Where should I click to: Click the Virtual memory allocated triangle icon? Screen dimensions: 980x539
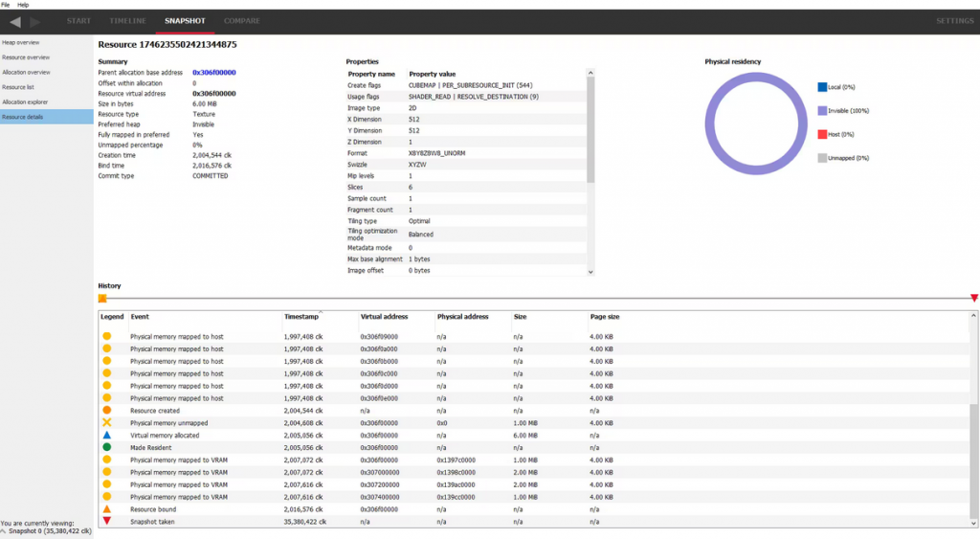pyautogui.click(x=107, y=435)
